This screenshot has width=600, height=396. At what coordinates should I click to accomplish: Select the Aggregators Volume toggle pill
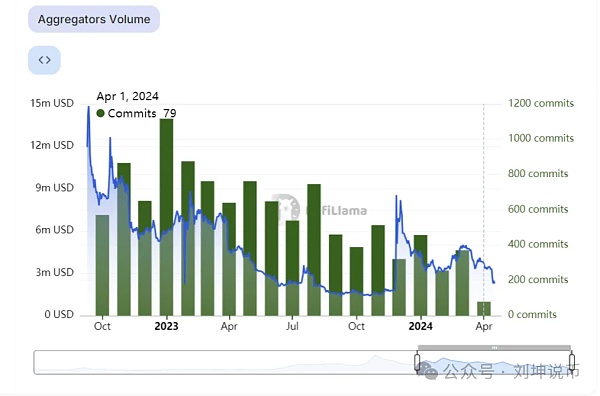(x=94, y=19)
